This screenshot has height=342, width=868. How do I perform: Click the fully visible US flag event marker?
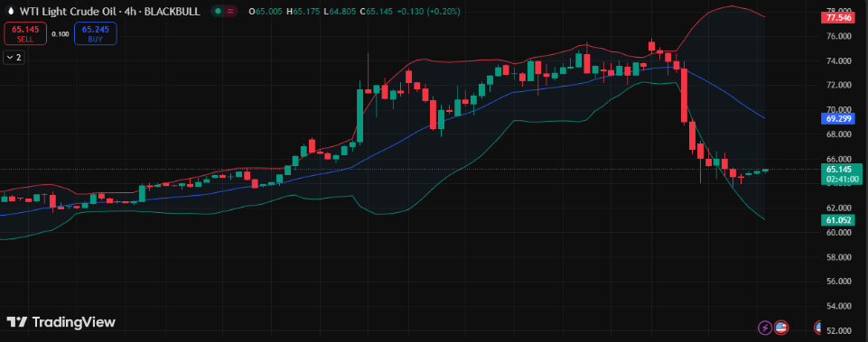click(781, 328)
